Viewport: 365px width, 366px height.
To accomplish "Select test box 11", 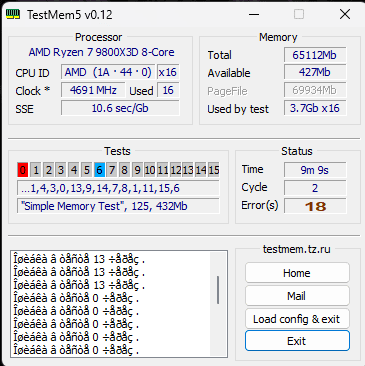I will point(163,170).
